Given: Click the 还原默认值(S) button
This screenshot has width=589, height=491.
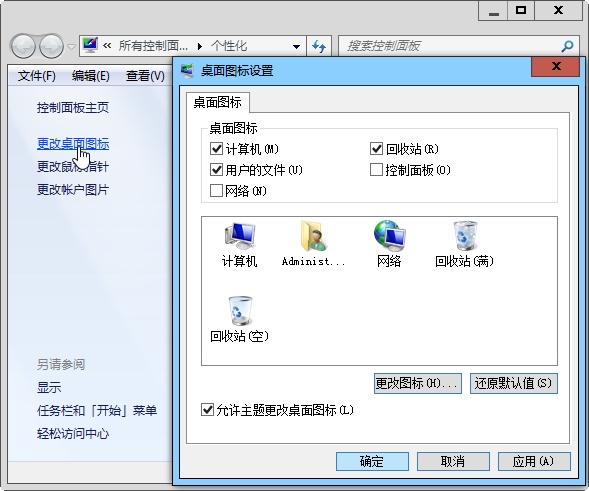Looking at the screenshot, I should point(513,383).
